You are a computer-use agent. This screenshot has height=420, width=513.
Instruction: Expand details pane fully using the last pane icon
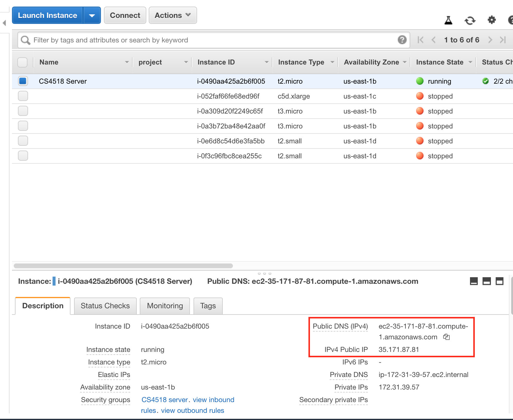tap(500, 281)
